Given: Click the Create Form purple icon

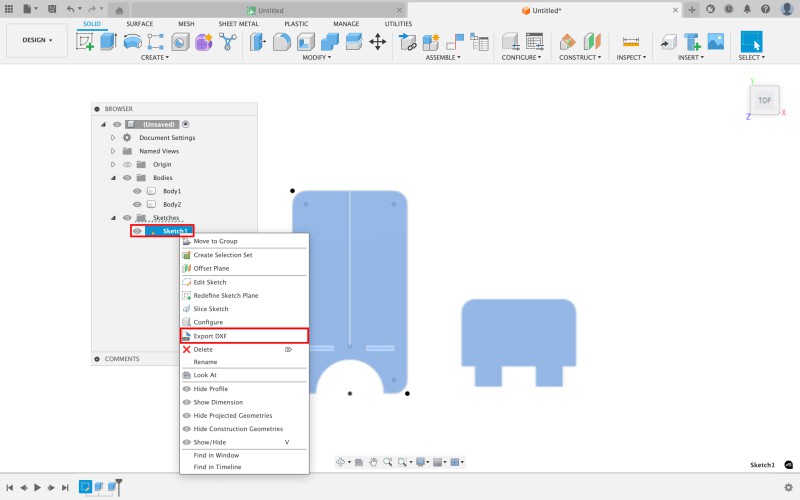Looking at the screenshot, I should click(x=203, y=41).
